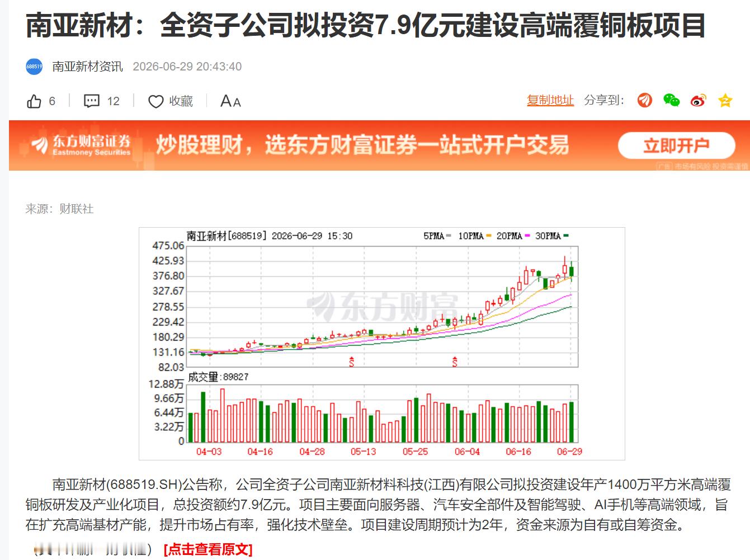The image size is (750, 560).
Task: Click the thumbs-up like icon
Action: (x=34, y=101)
